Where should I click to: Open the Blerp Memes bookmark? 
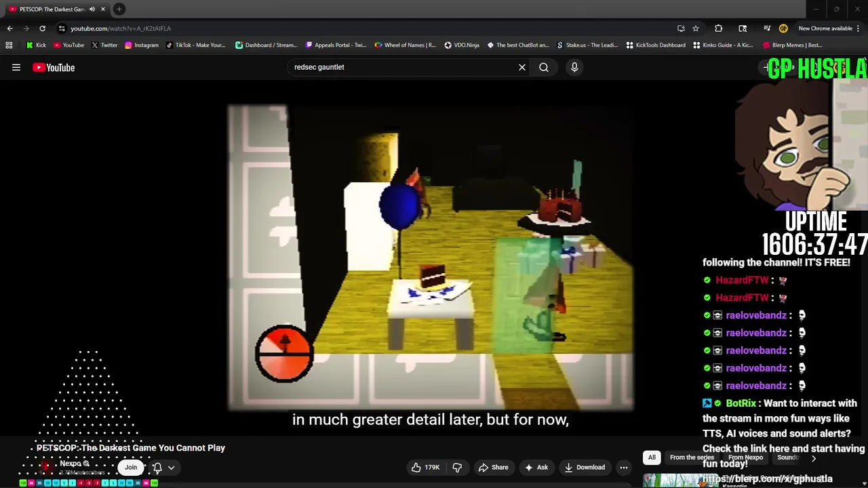[x=793, y=45]
